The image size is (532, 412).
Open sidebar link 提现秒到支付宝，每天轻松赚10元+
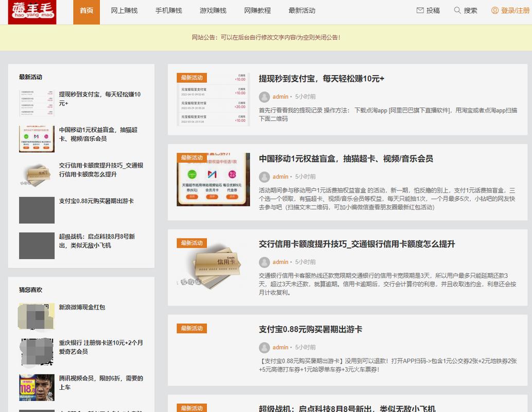point(100,98)
